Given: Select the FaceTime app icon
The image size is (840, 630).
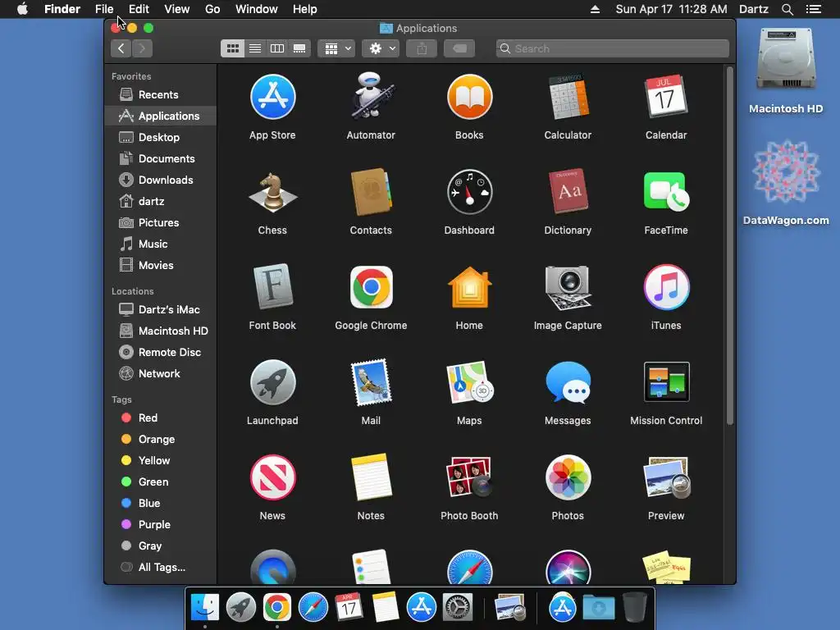Looking at the screenshot, I should click(666, 192).
